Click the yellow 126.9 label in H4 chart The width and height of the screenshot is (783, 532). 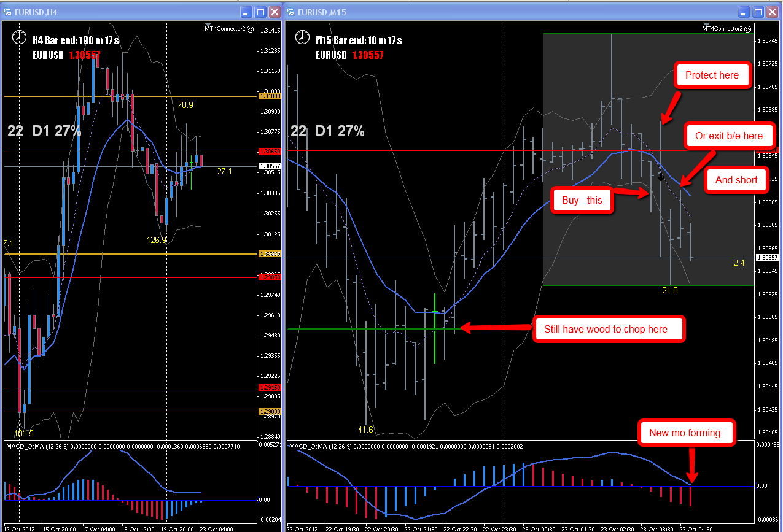click(157, 240)
